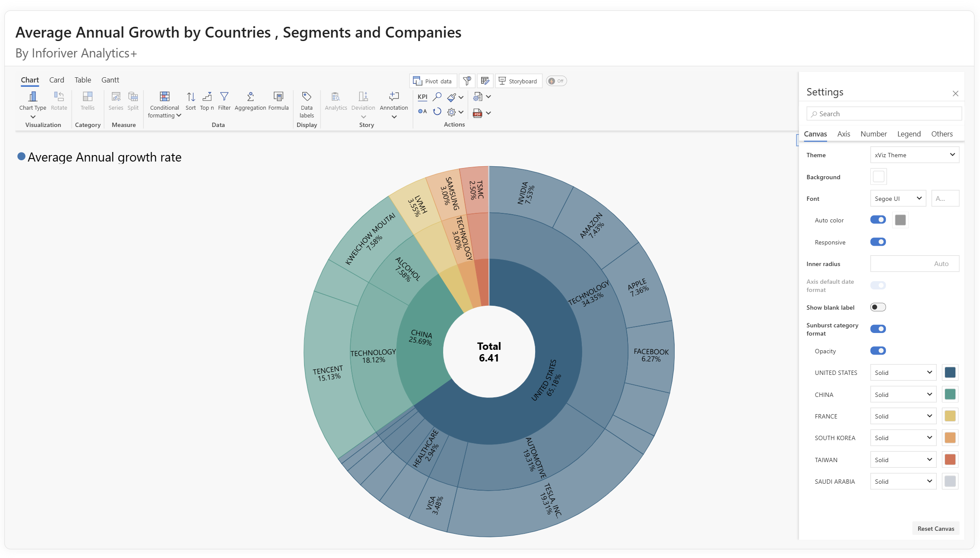Image resolution: width=980 pixels, height=558 pixels.
Task: Click the Sort icon in Data group
Action: (190, 97)
